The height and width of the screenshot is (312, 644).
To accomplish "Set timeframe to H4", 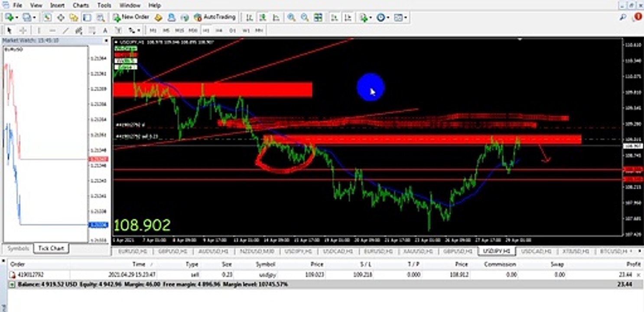I will coord(219,30).
